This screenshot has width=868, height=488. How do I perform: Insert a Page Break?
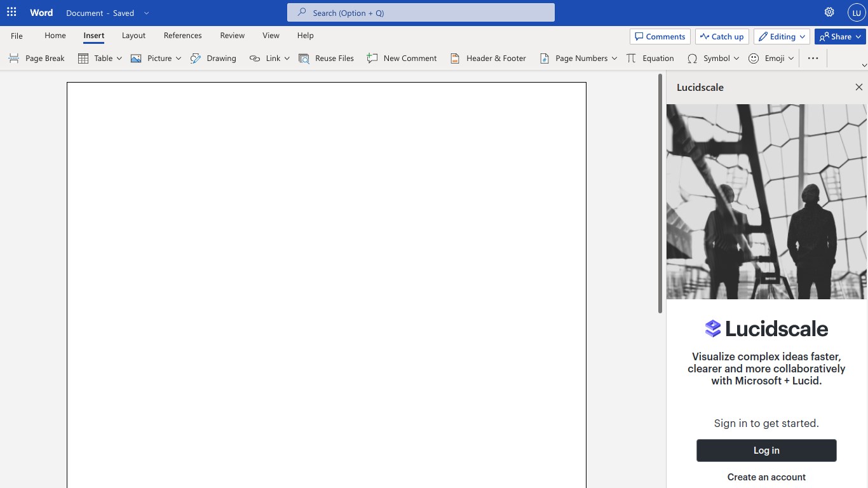click(x=37, y=58)
